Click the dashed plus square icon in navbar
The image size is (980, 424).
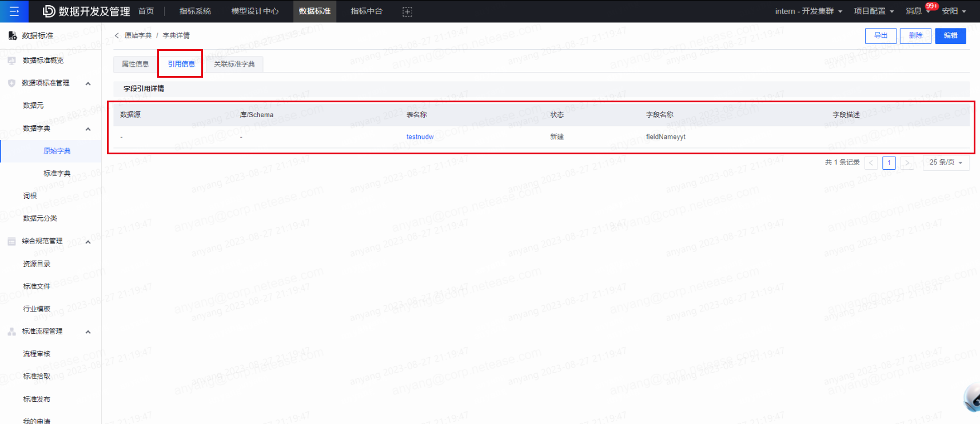[x=407, y=11]
